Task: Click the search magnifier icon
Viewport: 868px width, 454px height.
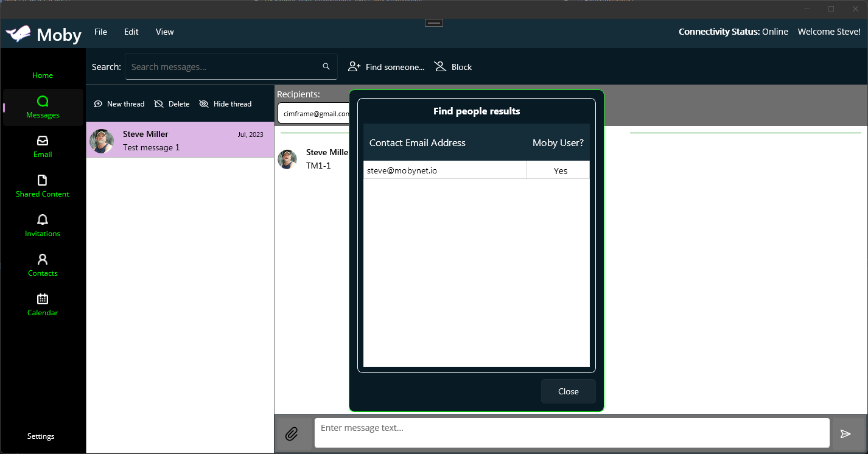Action: (x=326, y=67)
